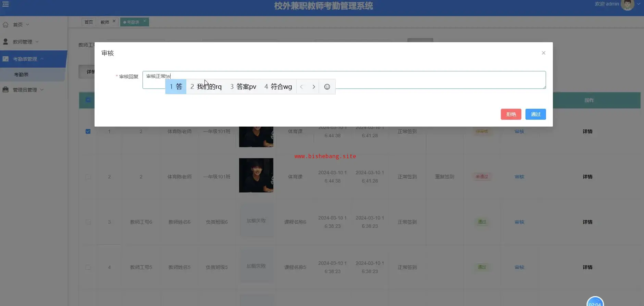Viewport: 644px width, 306px height.
Task: Click inside the 审核回复 text area
Action: [x=344, y=80]
